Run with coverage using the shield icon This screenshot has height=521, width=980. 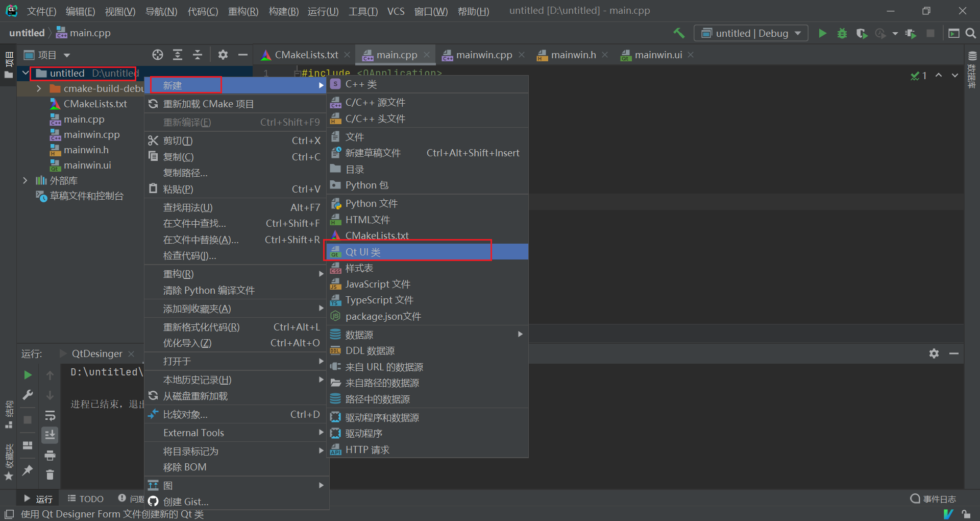pos(862,33)
